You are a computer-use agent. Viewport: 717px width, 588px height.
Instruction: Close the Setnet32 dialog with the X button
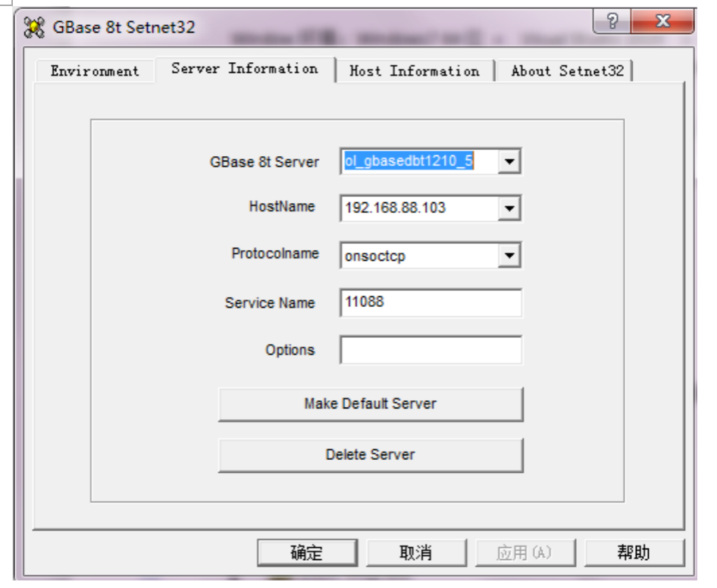coord(662,21)
